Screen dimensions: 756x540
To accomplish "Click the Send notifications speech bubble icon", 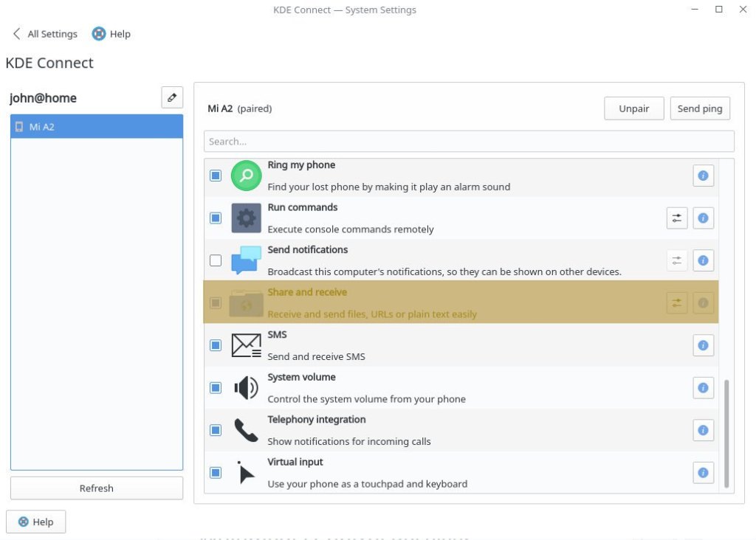I will (246, 260).
